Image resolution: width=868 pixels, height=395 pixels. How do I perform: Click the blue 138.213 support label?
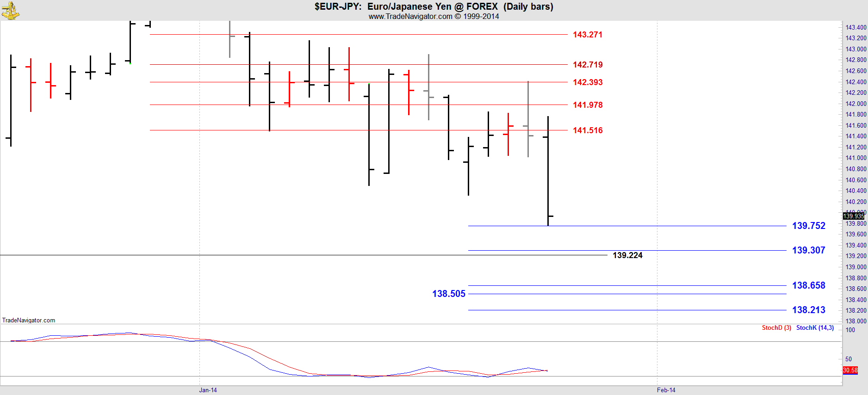(808, 310)
